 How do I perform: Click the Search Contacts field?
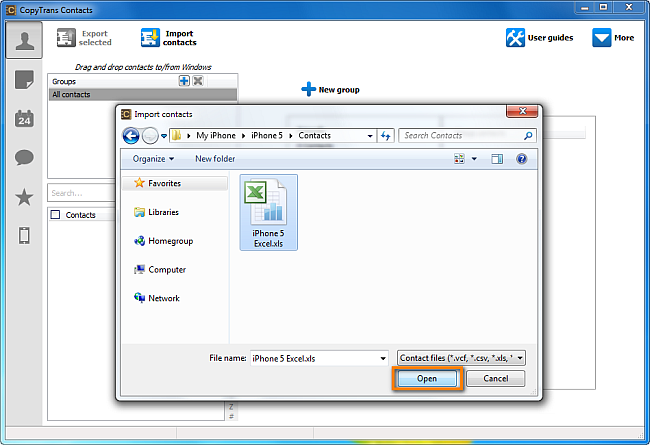462,136
